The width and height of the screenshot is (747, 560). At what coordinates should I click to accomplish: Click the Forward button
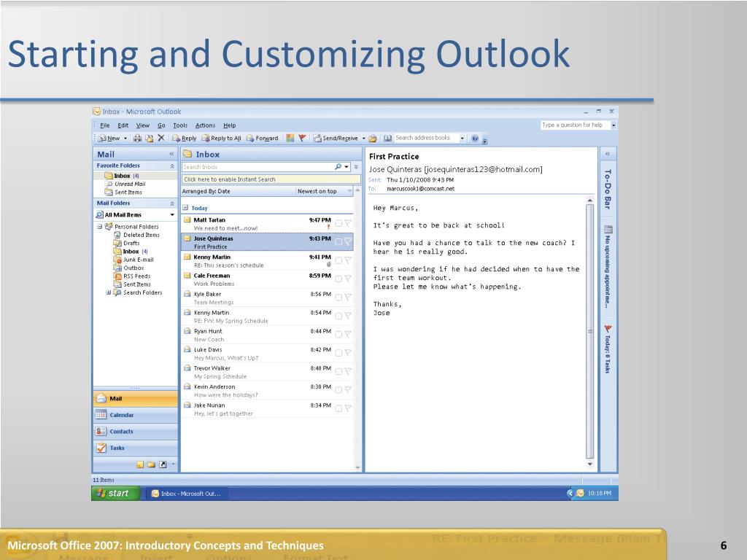pos(262,138)
